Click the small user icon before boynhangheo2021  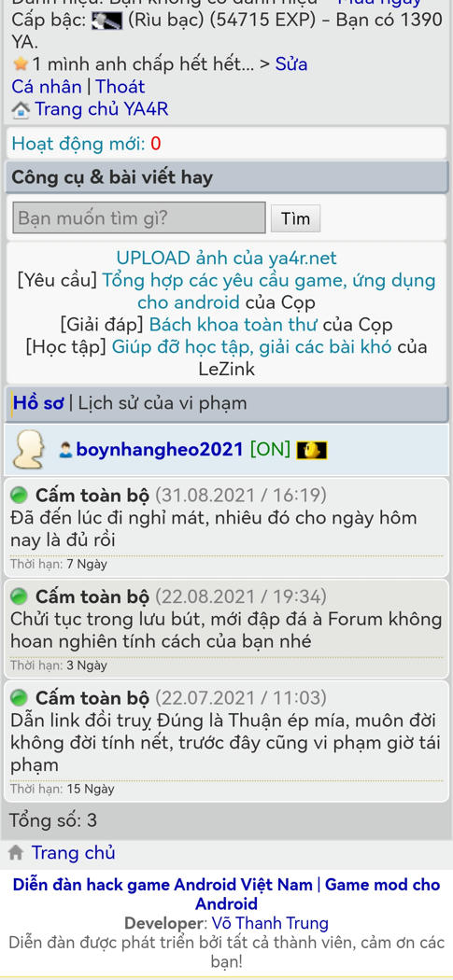65,450
